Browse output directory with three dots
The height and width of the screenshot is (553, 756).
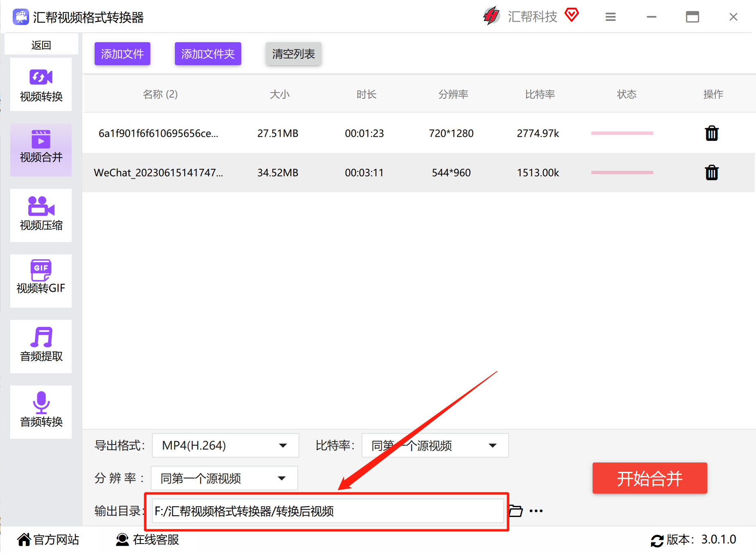(x=536, y=511)
